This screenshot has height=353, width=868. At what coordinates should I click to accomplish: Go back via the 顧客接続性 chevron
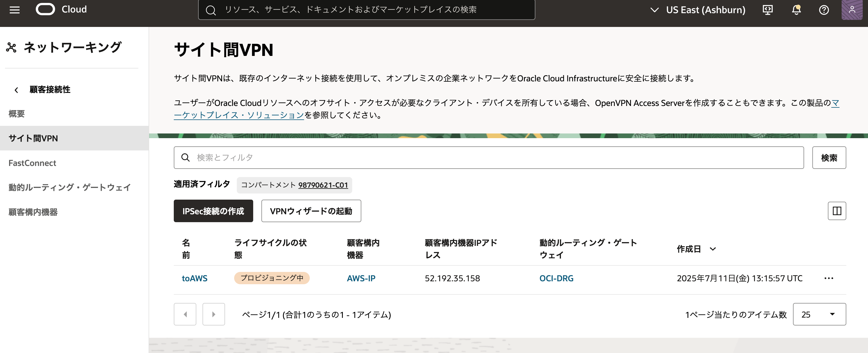pos(16,90)
